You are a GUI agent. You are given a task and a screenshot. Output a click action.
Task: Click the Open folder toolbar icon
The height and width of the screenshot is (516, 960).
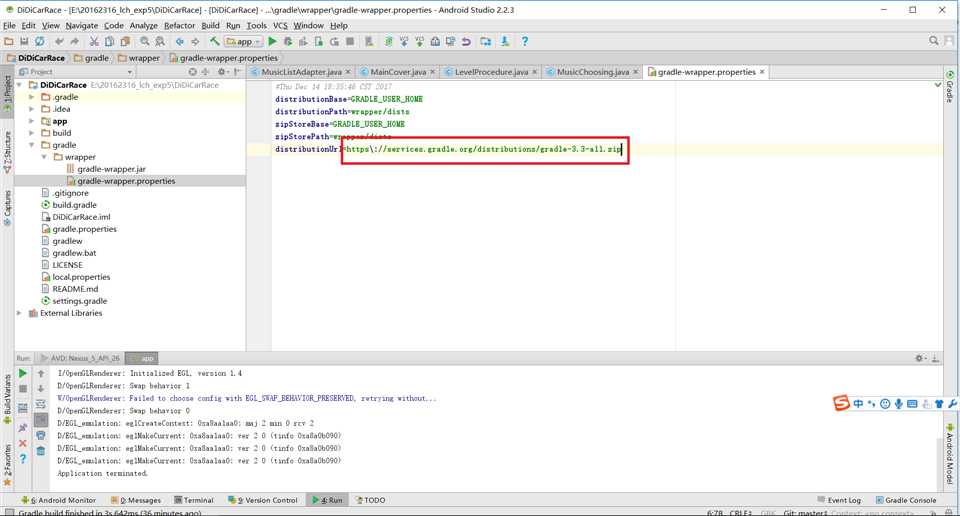[9, 42]
